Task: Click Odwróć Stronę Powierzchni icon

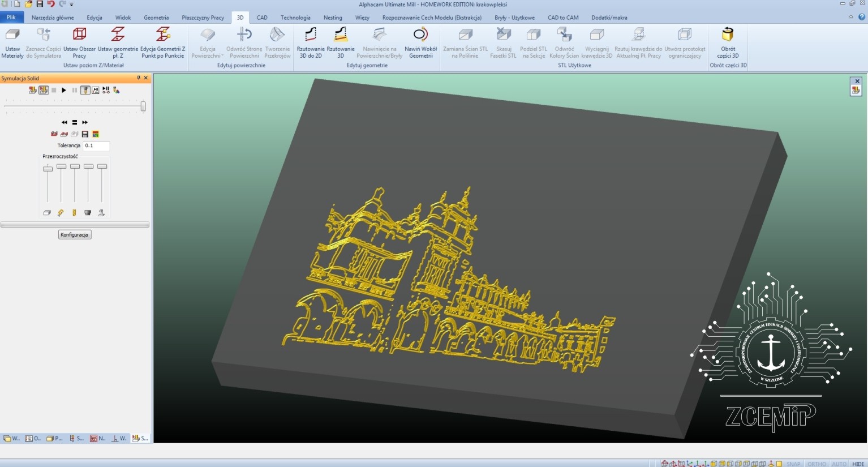Action: (244, 34)
